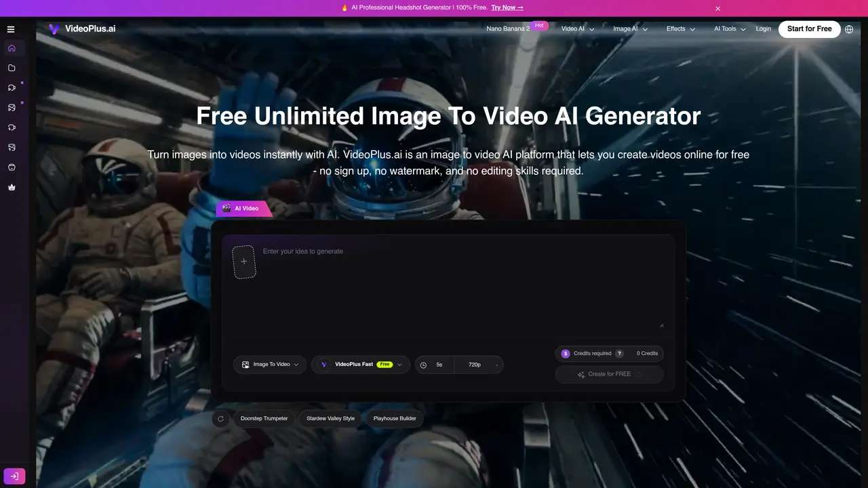The image size is (868, 488).
Task: Click the crown icon in the sidebar
Action: pos(12,187)
